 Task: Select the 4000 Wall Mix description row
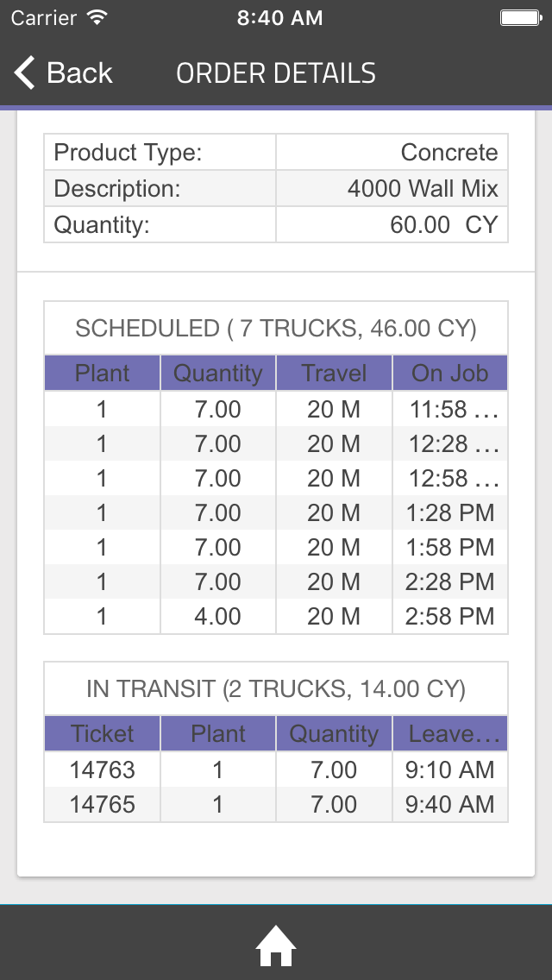point(276,188)
